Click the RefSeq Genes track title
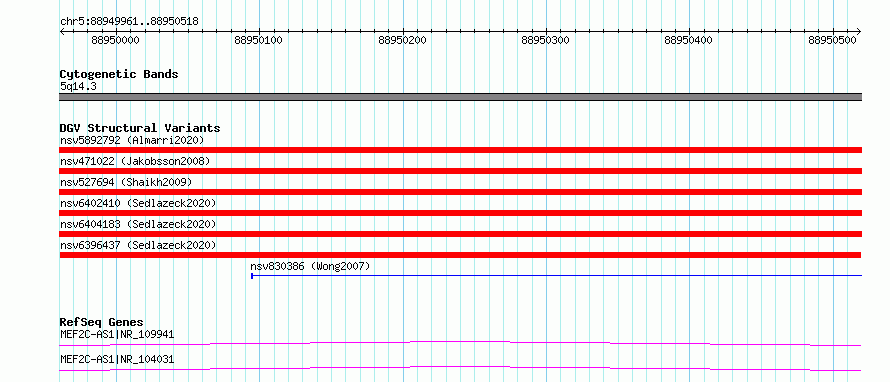890x382 pixels. 101,322
